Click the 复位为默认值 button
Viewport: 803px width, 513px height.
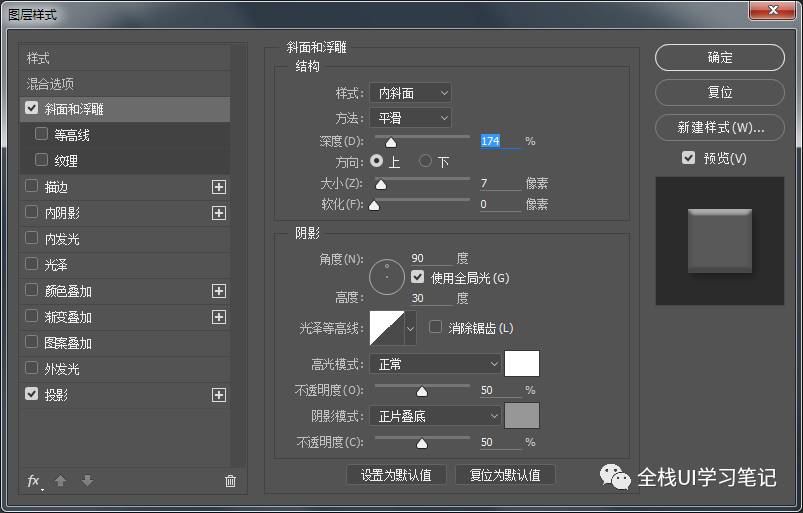[x=505, y=475]
